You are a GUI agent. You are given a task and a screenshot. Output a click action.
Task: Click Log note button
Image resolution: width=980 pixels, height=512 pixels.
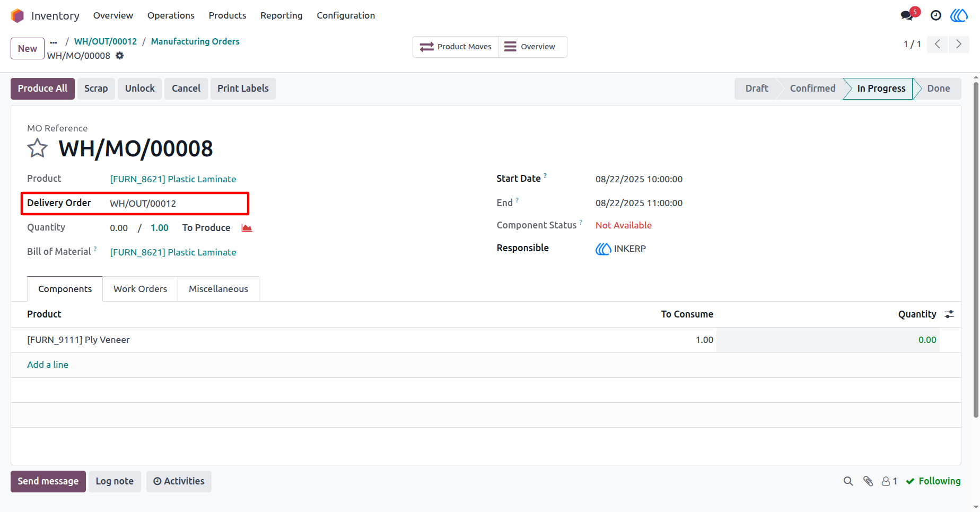(115, 481)
